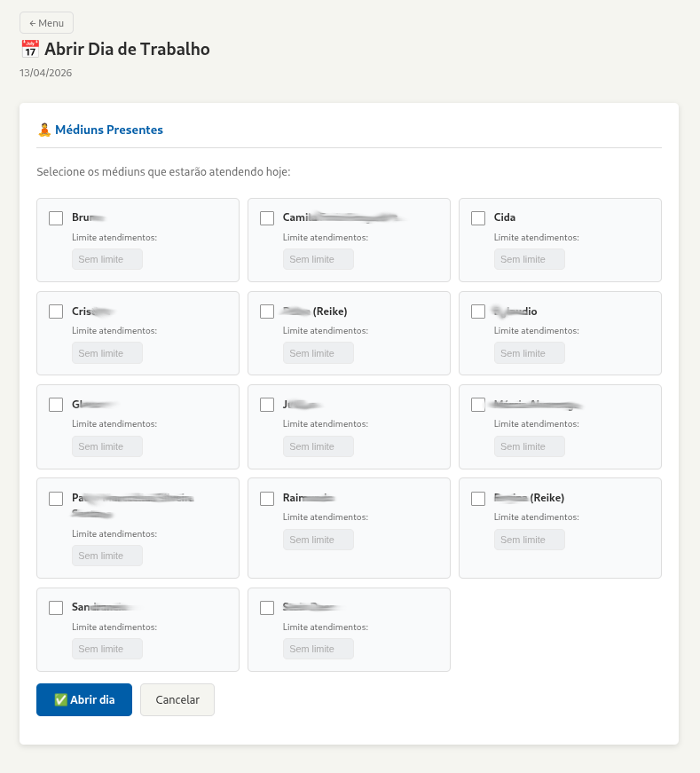Screen dimensions: 700x773
Task: Focus the Sem limite field in the Bru card
Action: [107, 259]
